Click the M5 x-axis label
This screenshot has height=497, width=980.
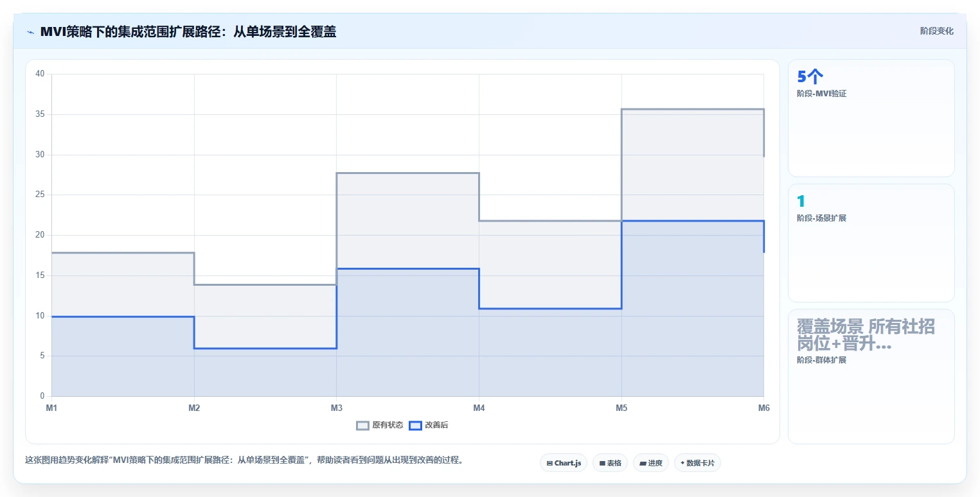point(621,408)
